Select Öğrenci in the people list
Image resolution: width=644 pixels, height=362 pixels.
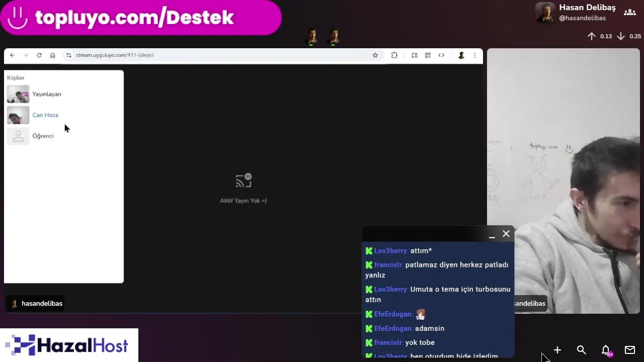43,136
